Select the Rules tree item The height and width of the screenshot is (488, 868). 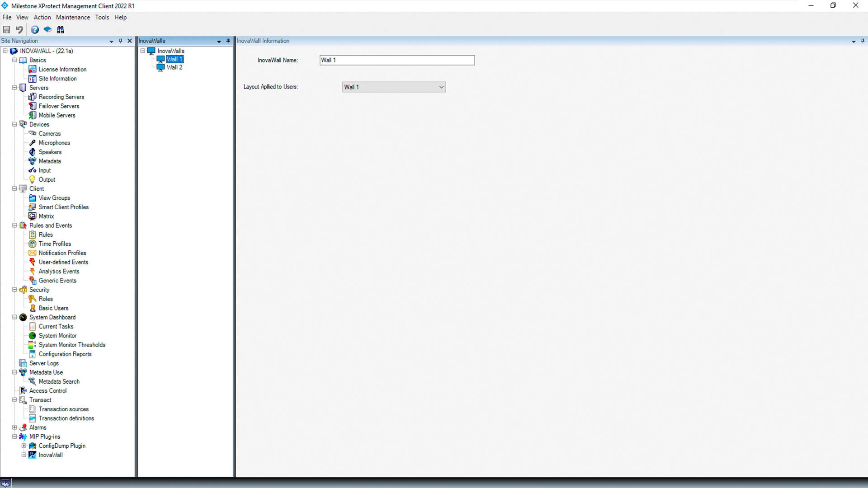coord(46,235)
